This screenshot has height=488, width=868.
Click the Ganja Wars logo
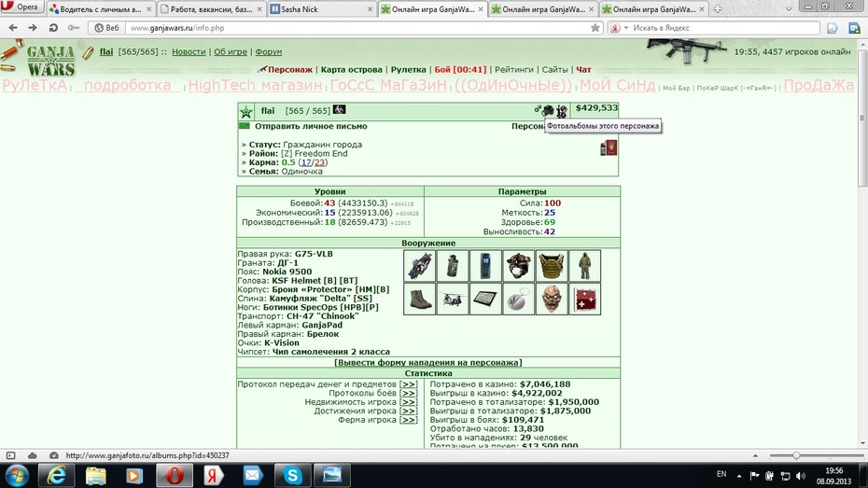50,61
